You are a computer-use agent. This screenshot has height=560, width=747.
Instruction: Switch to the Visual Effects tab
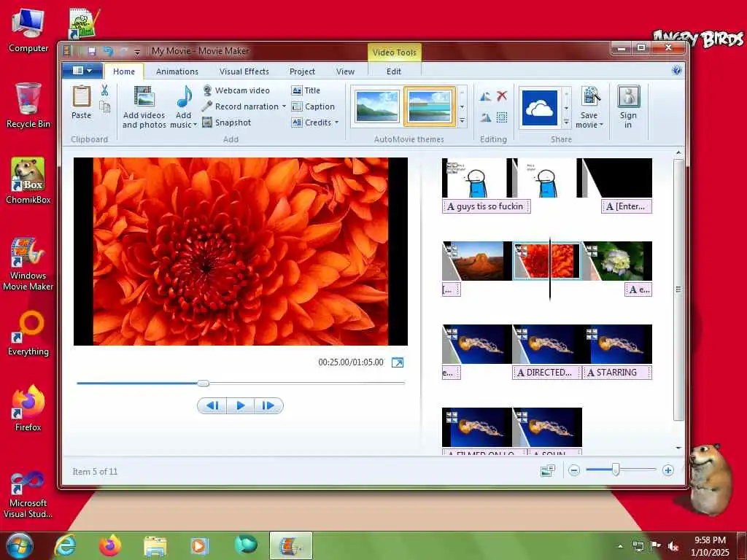244,71
